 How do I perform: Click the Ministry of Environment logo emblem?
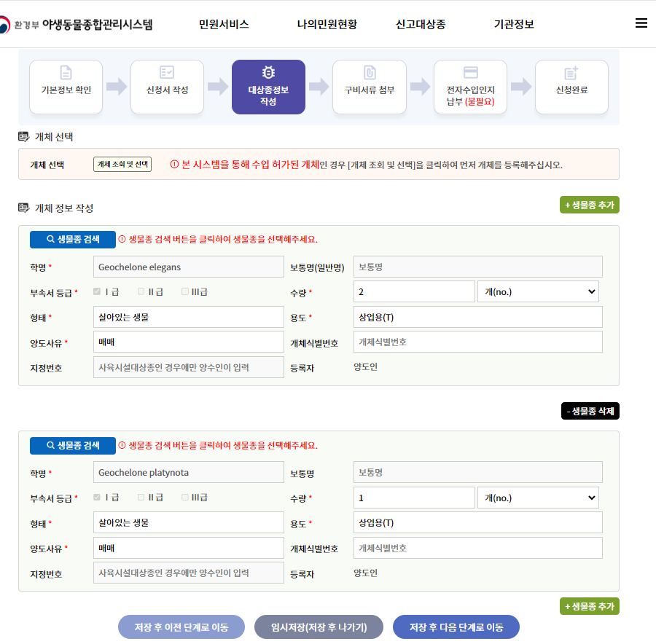(4, 24)
